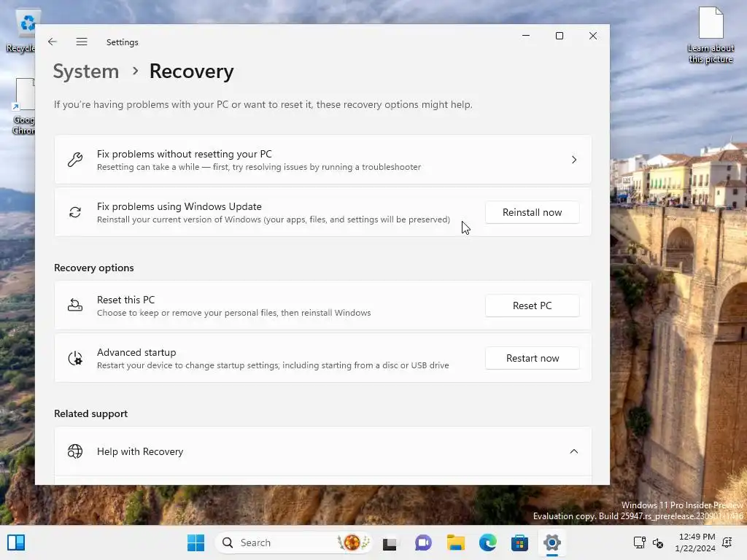The width and height of the screenshot is (747, 560).
Task: Open Task View from the taskbar
Action: [x=390, y=542]
